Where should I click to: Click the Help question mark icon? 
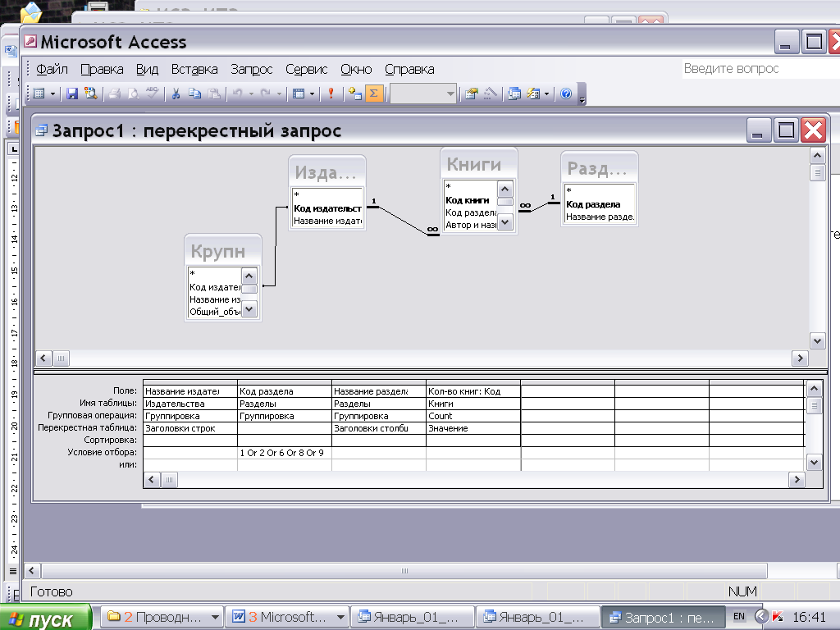pyautogui.click(x=566, y=94)
